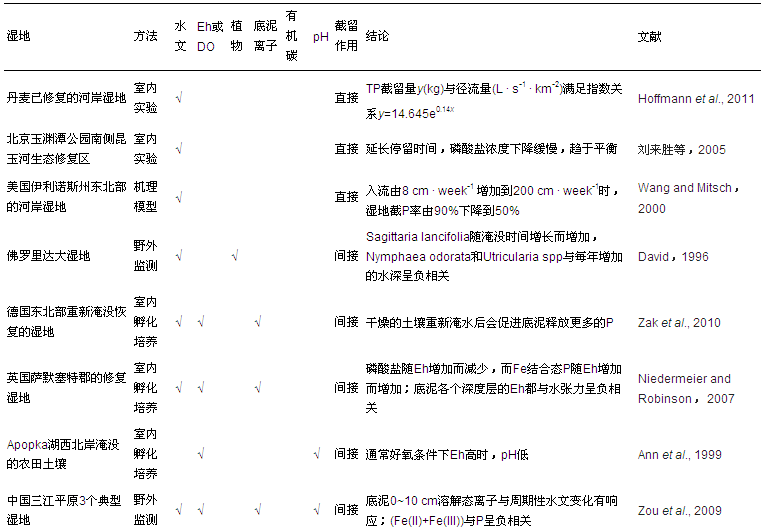Follow the David, 1996 reference link

[673, 256]
